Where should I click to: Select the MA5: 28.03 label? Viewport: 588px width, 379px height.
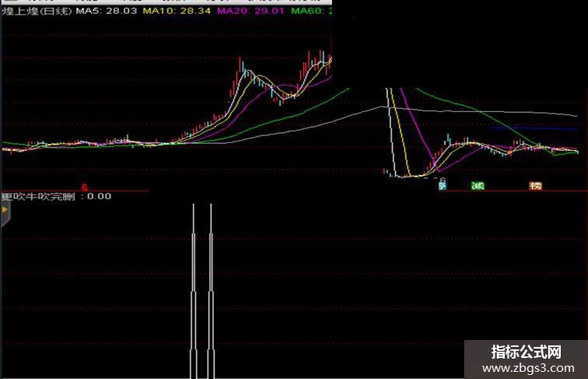pos(106,11)
